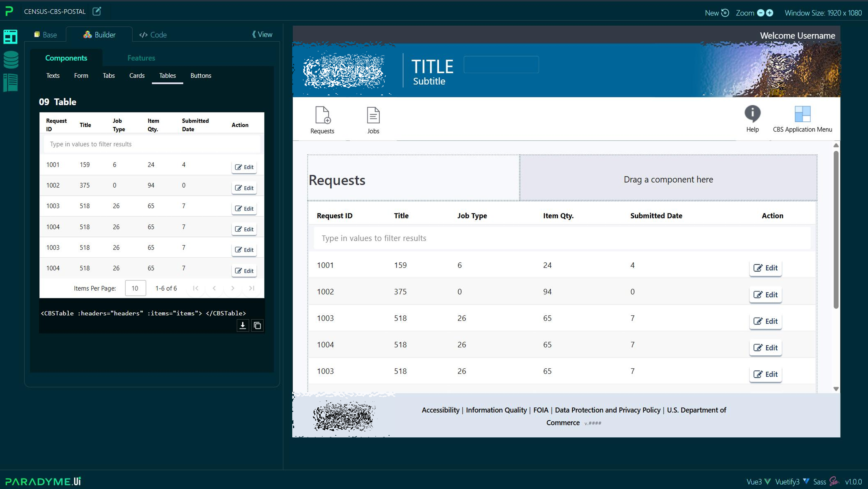Click Submitted Date header in preview table

656,216
